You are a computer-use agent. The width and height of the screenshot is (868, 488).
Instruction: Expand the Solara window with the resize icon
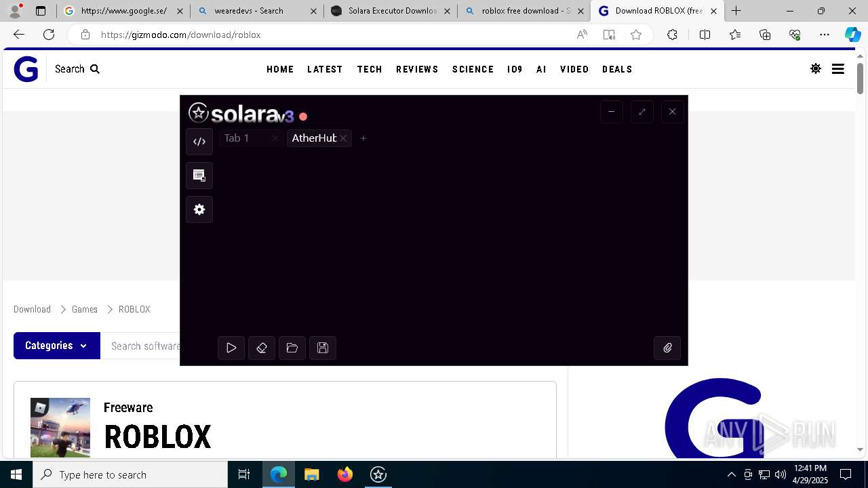[642, 112]
